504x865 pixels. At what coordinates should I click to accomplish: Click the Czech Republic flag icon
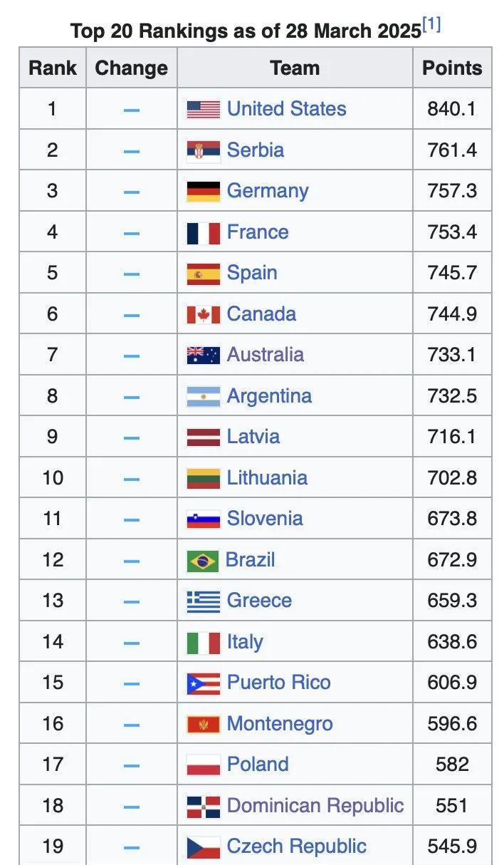click(x=203, y=847)
